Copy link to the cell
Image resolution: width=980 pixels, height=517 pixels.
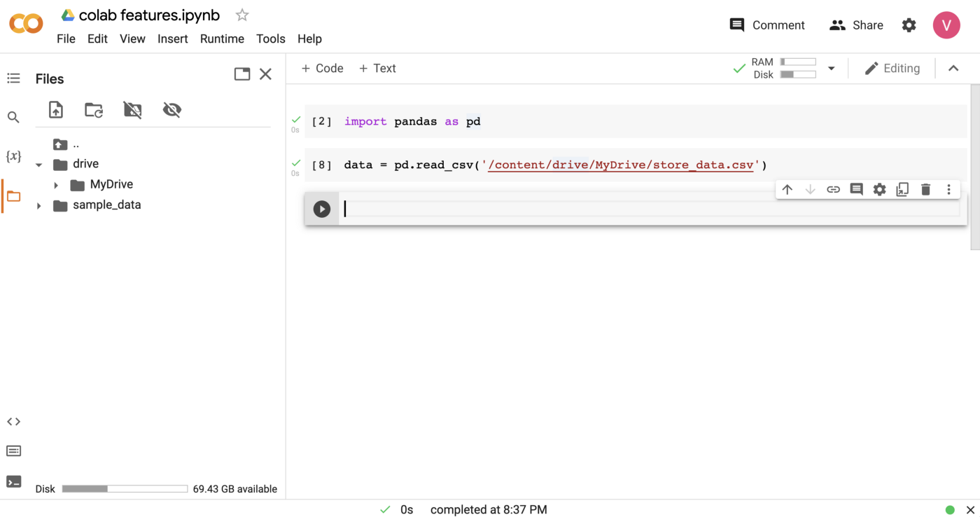833,189
